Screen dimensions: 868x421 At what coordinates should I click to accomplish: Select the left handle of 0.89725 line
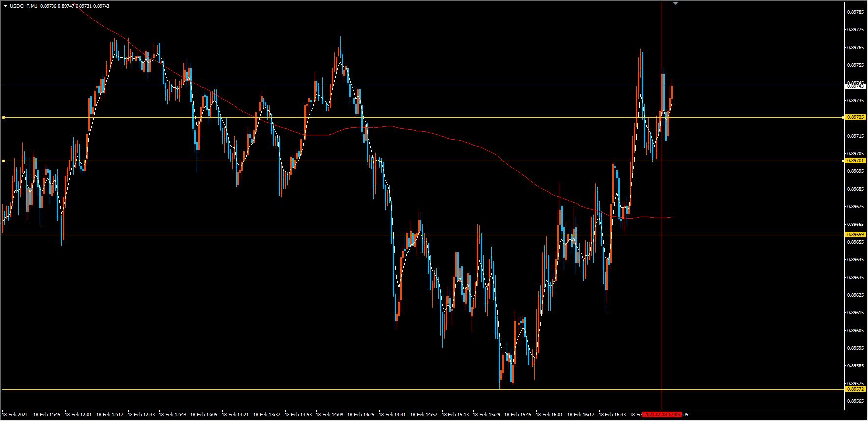tap(3, 117)
